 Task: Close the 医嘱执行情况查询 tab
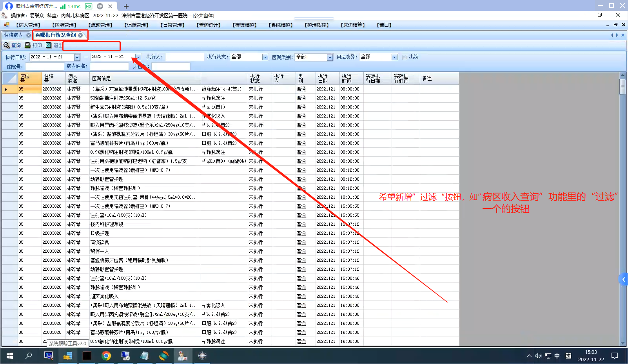pyautogui.click(x=80, y=35)
